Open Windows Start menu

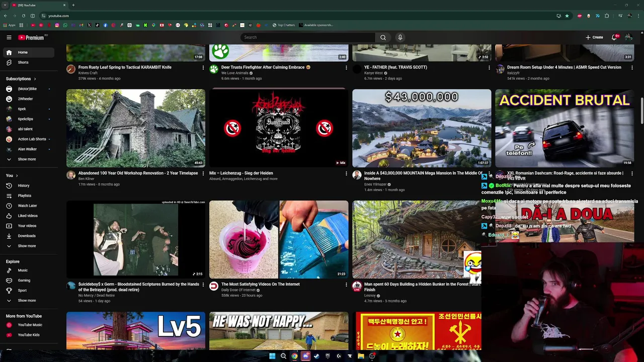[x=272, y=356]
